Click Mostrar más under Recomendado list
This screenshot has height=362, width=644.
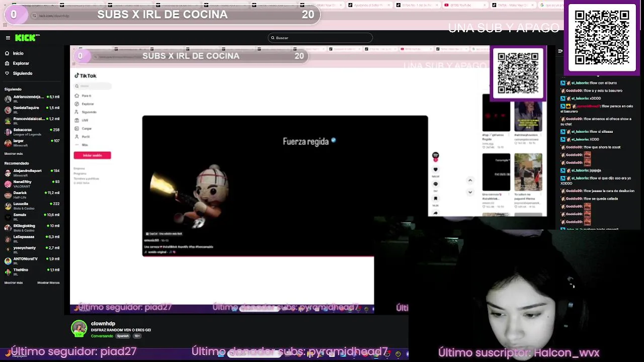(14, 283)
